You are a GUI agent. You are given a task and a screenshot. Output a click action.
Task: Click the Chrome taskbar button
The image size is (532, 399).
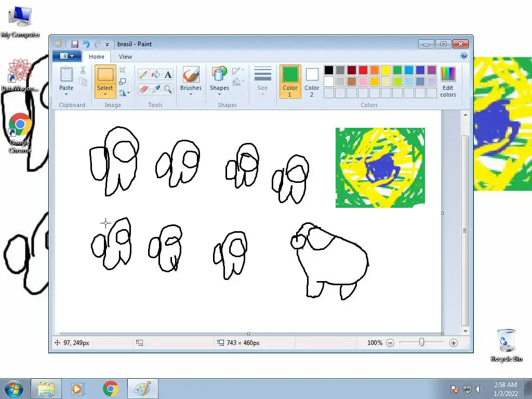click(x=110, y=389)
